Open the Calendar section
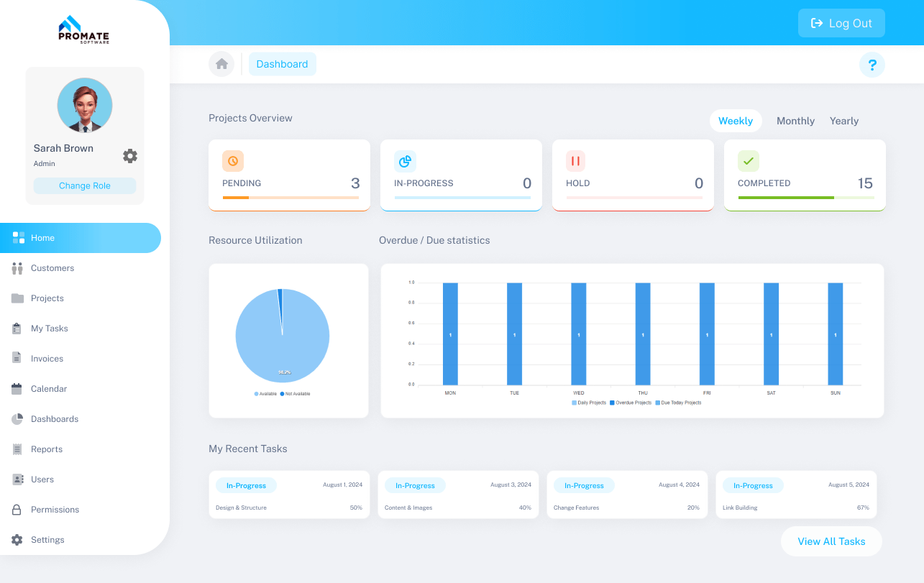Screen dimensions: 924x583 pos(49,388)
